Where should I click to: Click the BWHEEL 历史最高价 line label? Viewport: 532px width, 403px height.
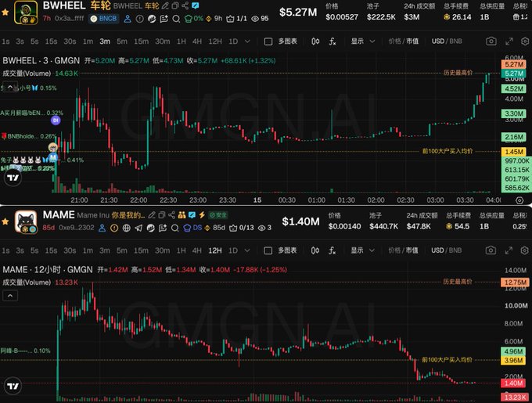pos(458,73)
